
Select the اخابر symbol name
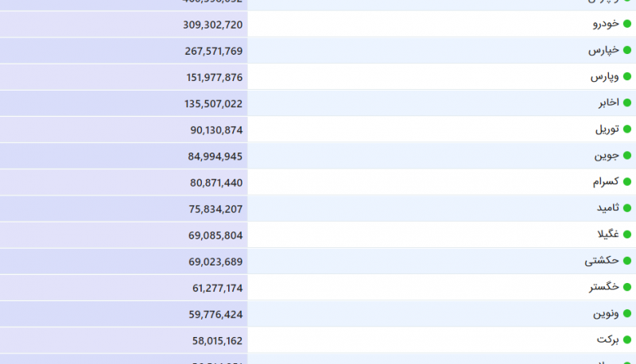click(609, 103)
